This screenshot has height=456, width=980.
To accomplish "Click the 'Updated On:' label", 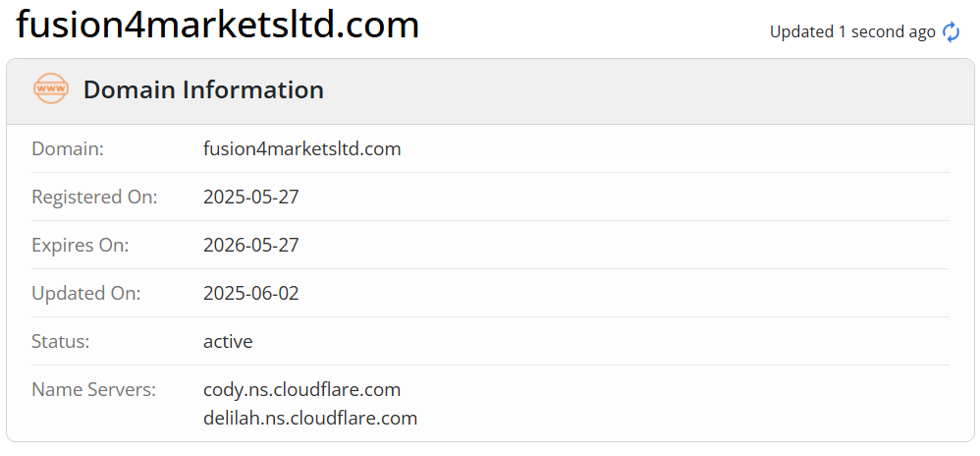I will 86,294.
